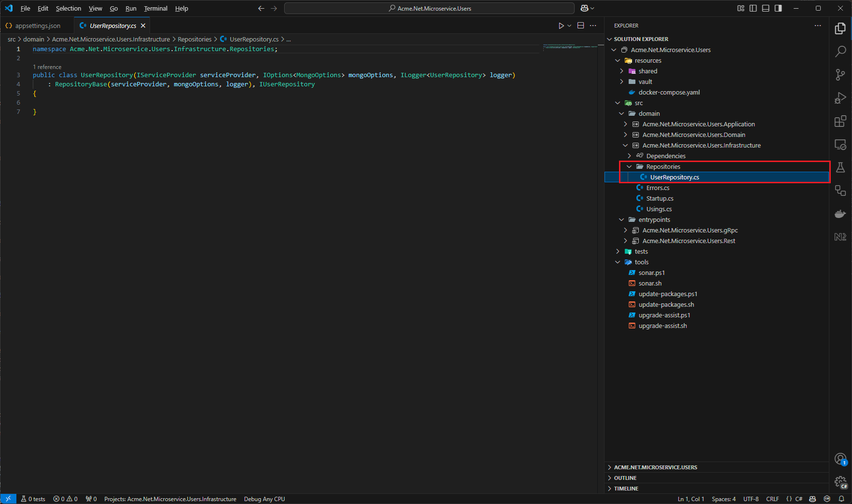Open Customize Layout icon

tap(741, 8)
